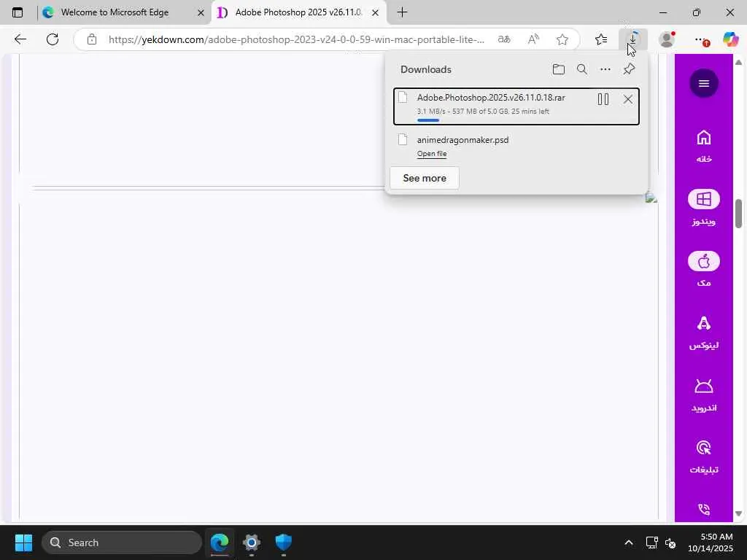
Task: Open Microsoft Edge from the taskbar
Action: (x=220, y=542)
